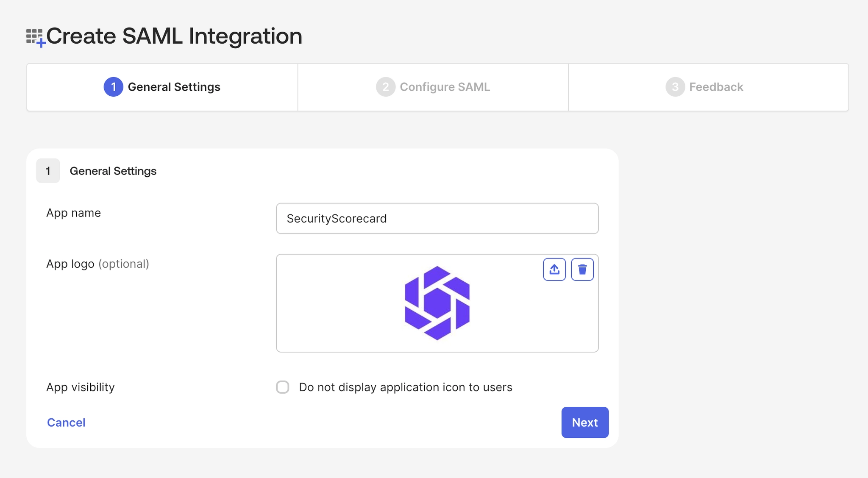Click the App logo optional label
Screen dimensions: 868x478
97,264
